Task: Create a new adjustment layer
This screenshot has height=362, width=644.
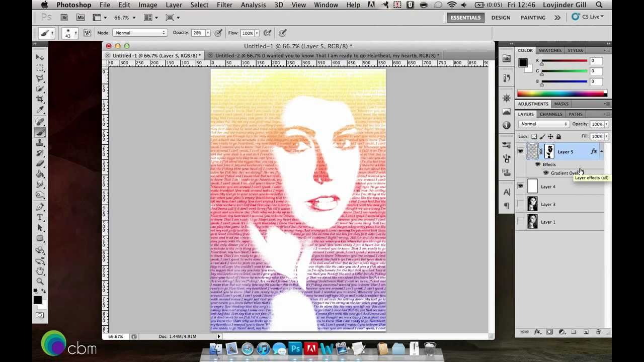Action: coord(561,332)
